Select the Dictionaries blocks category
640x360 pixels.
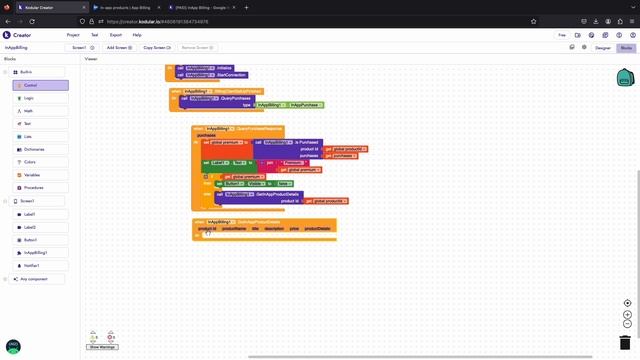point(40,149)
